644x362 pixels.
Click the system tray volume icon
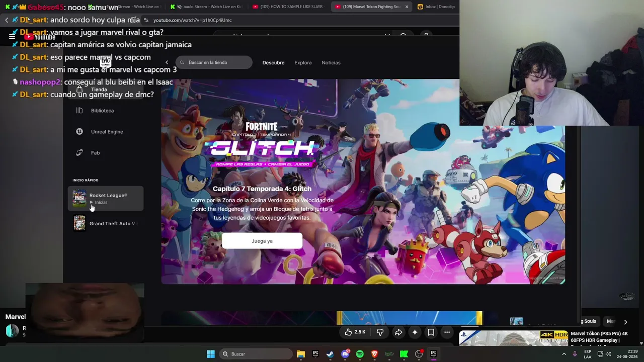click(608, 354)
